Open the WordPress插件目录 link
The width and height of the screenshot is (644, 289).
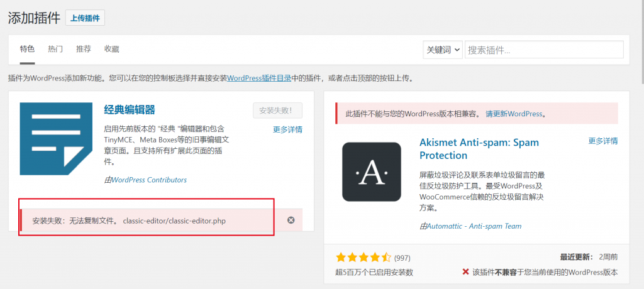pos(259,78)
